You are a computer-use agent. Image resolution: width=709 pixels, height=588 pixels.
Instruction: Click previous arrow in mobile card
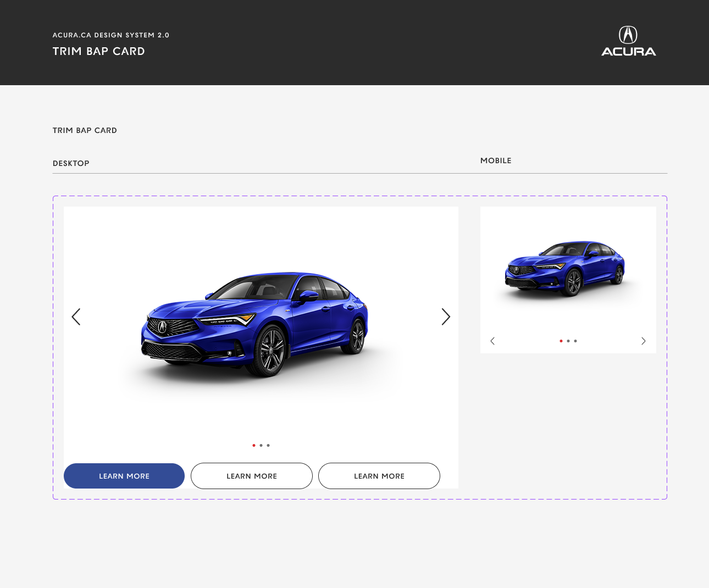(492, 341)
